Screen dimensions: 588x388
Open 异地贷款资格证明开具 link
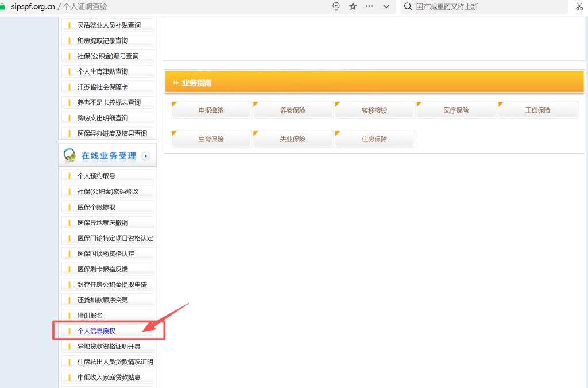tap(109, 347)
